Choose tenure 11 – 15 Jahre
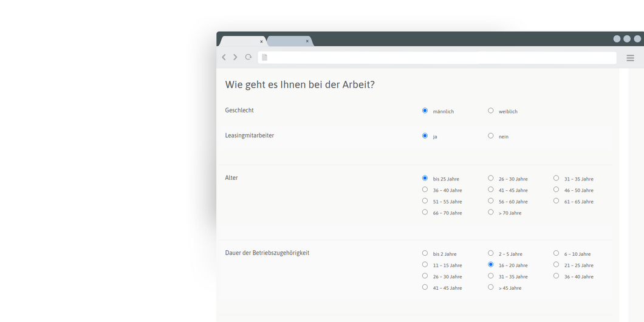The height and width of the screenshot is (322, 644). 425,264
